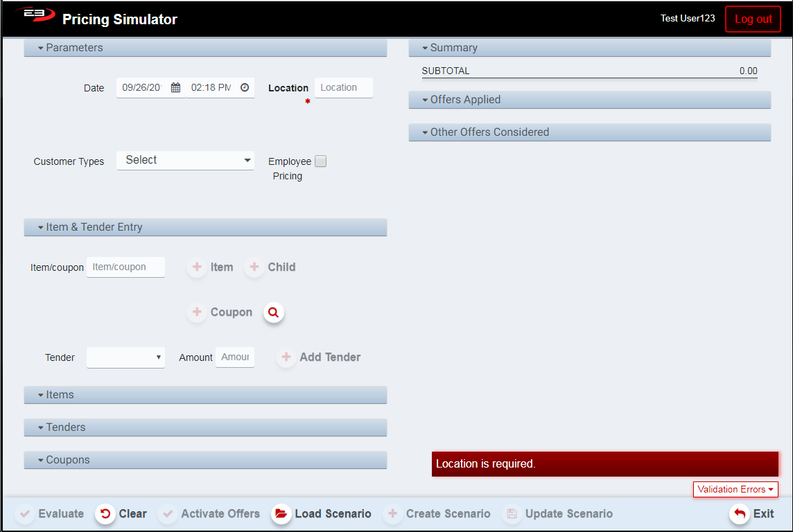Viewport: 793px width, 532px height.
Task: Collapse the Parameters section header
Action: pos(205,48)
